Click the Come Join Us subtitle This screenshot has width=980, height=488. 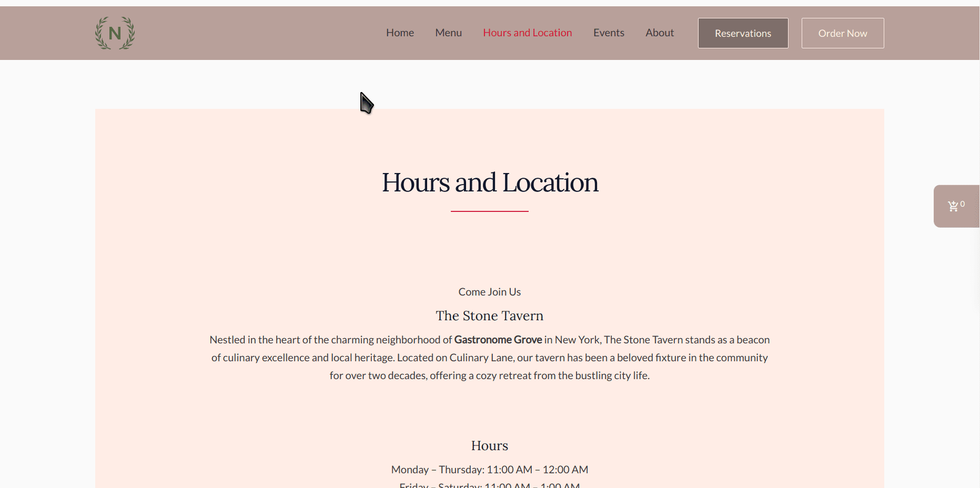pos(490,292)
